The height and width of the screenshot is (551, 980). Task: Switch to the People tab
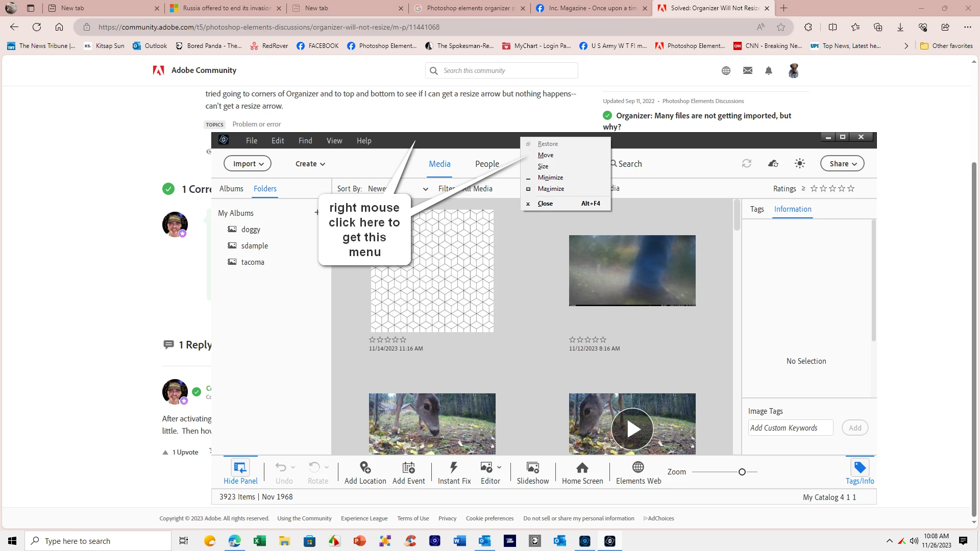pos(487,164)
